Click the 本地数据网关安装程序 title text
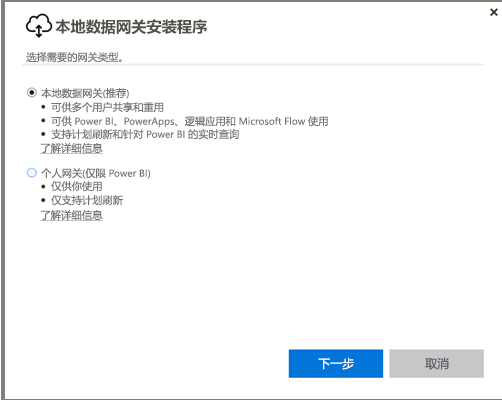 pos(131,27)
